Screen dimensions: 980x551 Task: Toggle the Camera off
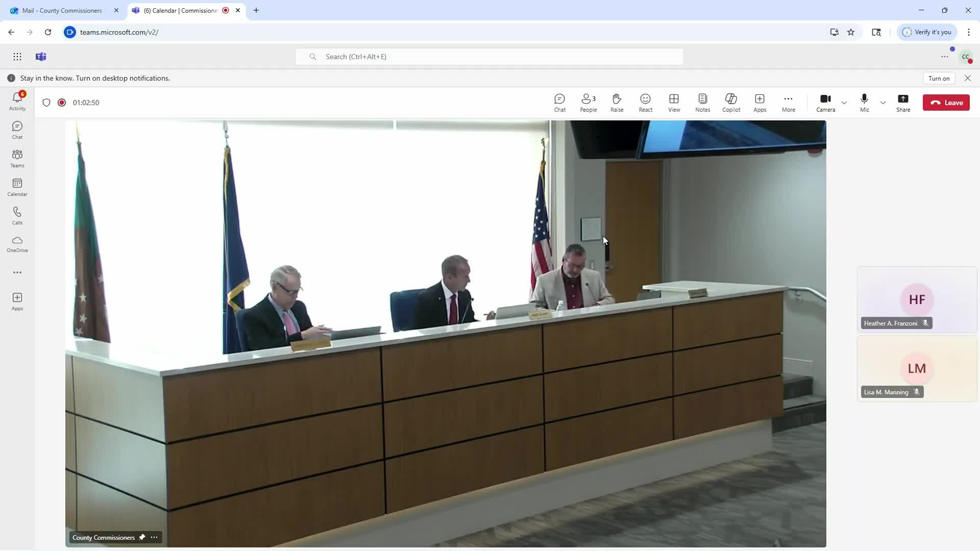(824, 102)
